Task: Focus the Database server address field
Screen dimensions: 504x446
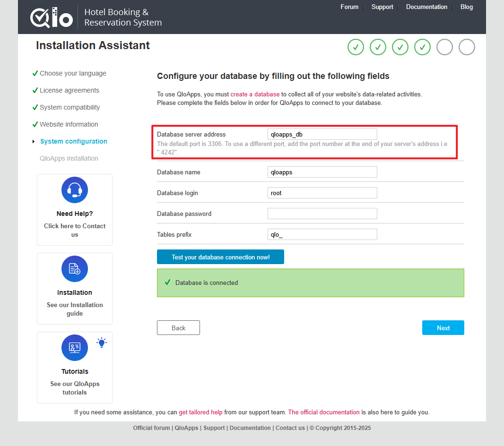Action: click(322, 134)
